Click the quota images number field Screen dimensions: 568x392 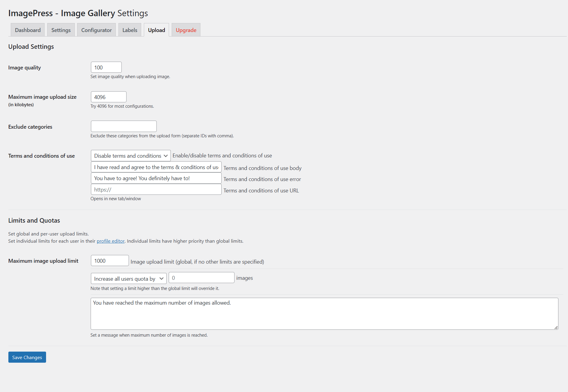201,278
